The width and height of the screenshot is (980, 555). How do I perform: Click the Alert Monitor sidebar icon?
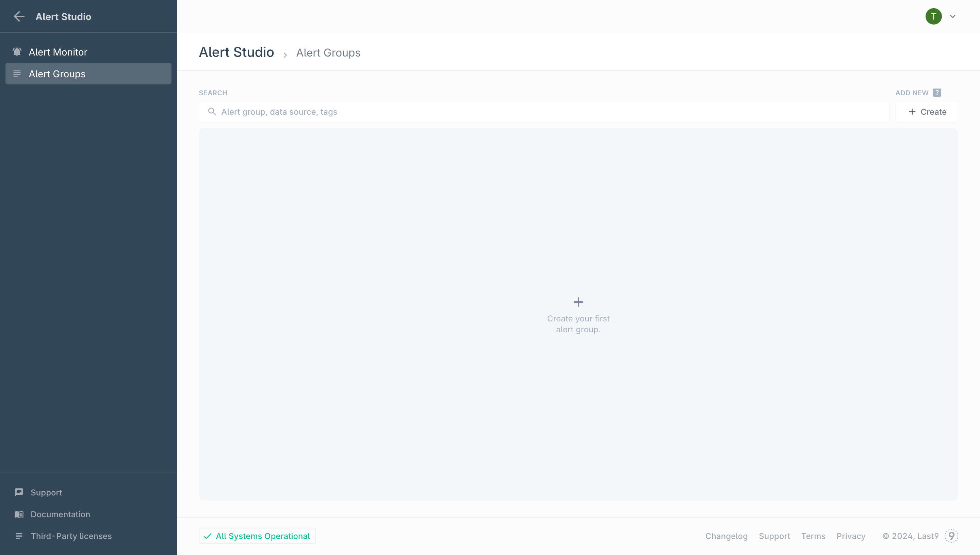pos(17,51)
